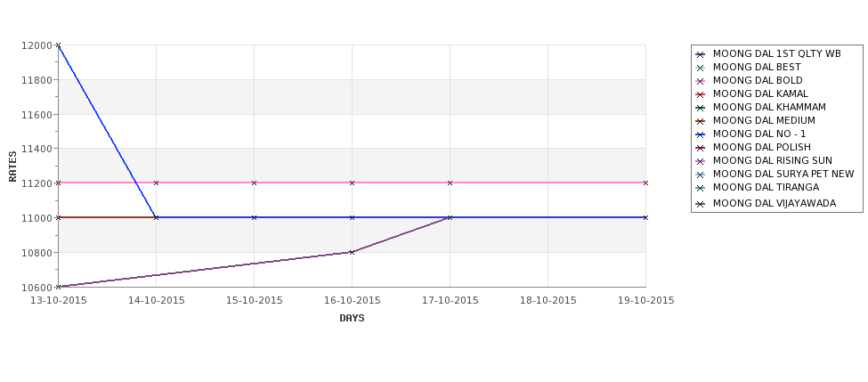Select the MOONG DAL SURYA PET NEW label
868x382 pixels.
click(x=783, y=174)
